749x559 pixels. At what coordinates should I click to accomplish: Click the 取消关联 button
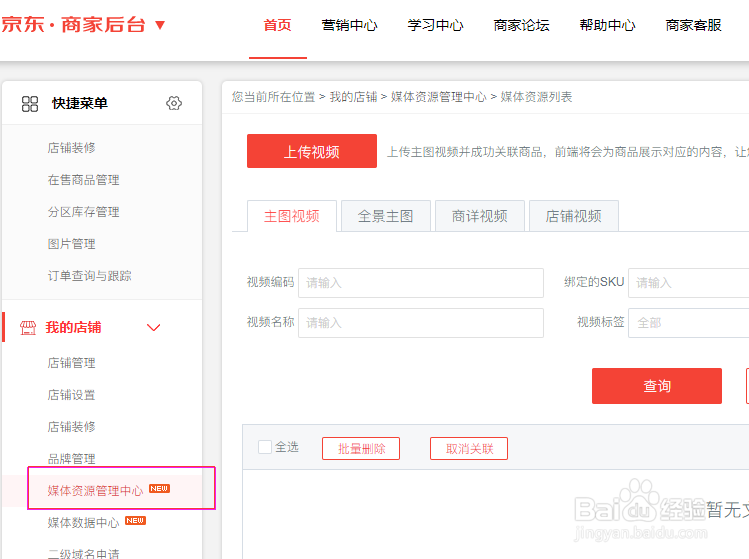[x=469, y=449]
